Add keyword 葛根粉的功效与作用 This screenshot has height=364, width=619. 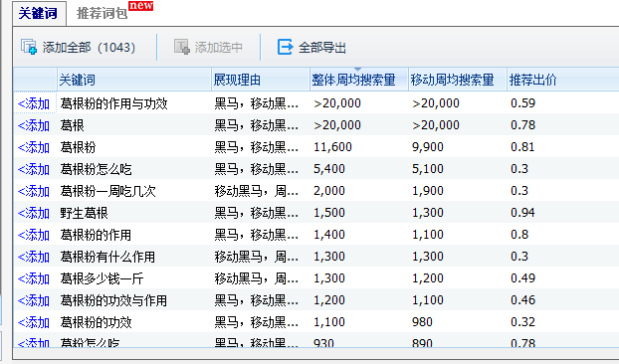click(34, 301)
